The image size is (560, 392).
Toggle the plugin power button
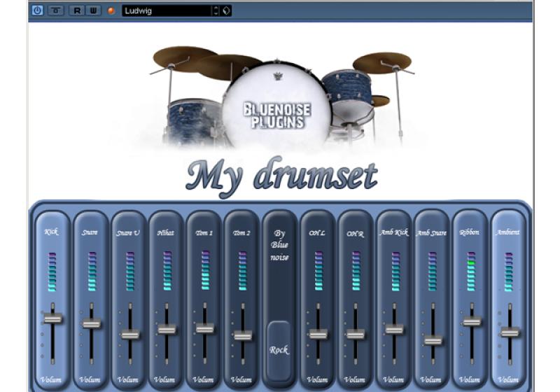click(37, 10)
